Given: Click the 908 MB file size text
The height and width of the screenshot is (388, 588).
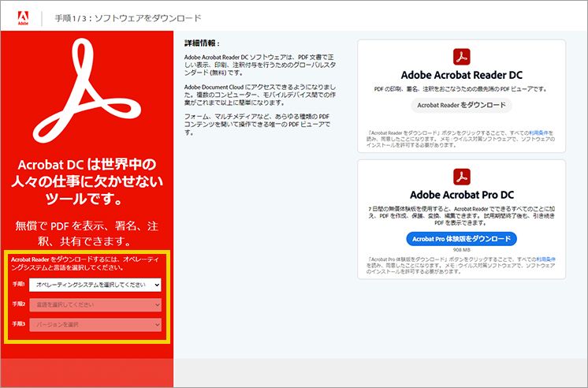Looking at the screenshot, I should [461, 250].
